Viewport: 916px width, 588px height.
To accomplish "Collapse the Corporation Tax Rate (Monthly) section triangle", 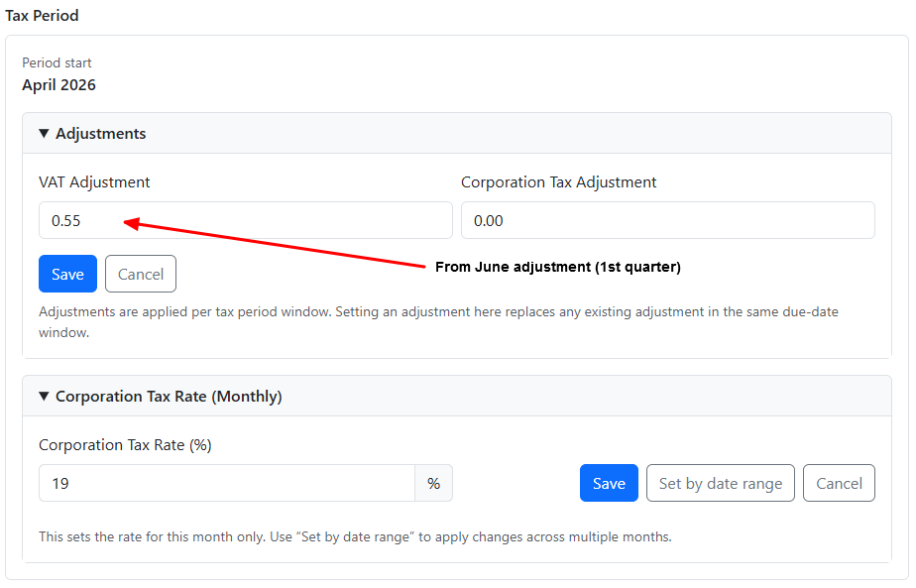I will pyautogui.click(x=44, y=396).
